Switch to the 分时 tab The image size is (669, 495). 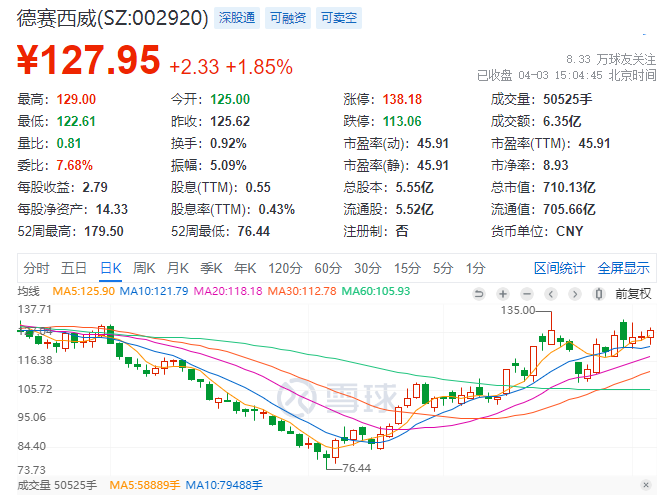36,267
